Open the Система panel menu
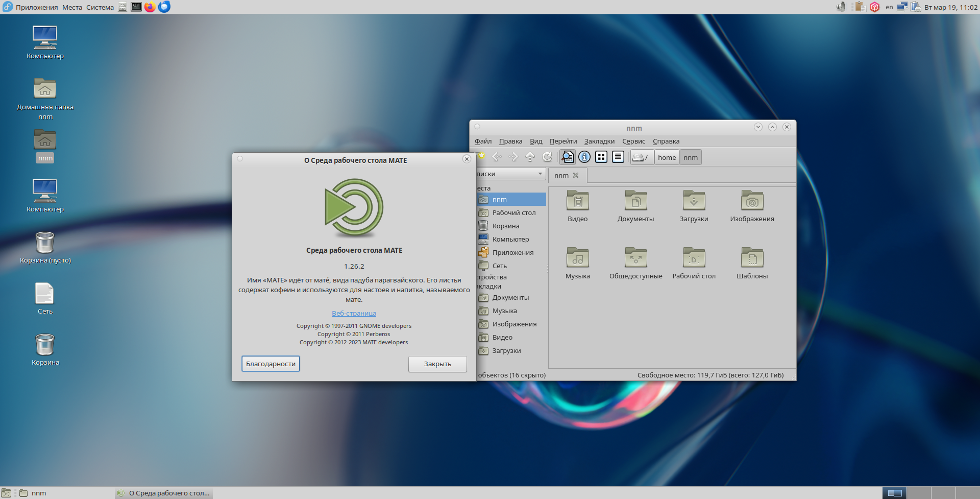This screenshot has height=499, width=980. (x=100, y=7)
